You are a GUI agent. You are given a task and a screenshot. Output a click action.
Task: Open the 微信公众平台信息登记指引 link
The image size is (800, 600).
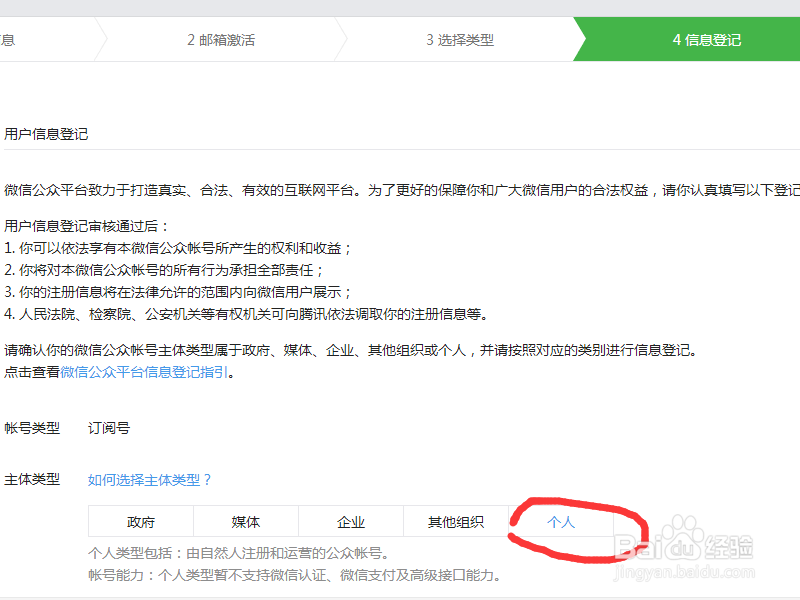click(144, 372)
